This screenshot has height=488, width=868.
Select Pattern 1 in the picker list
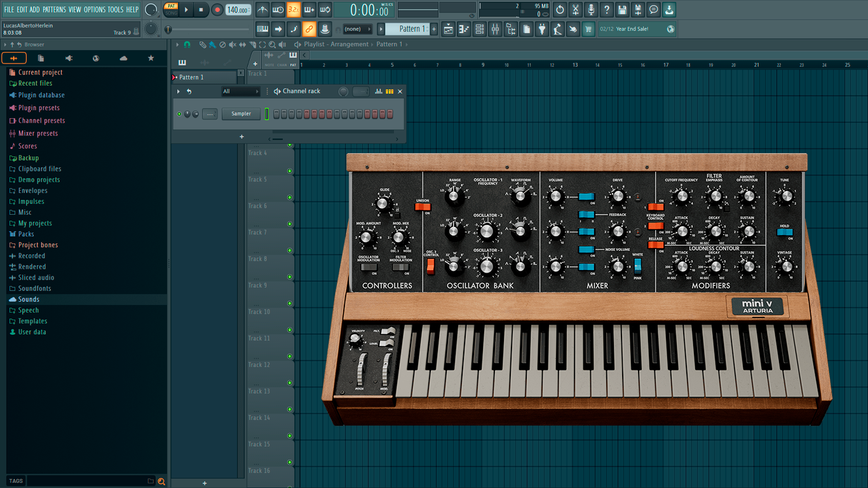tap(204, 77)
